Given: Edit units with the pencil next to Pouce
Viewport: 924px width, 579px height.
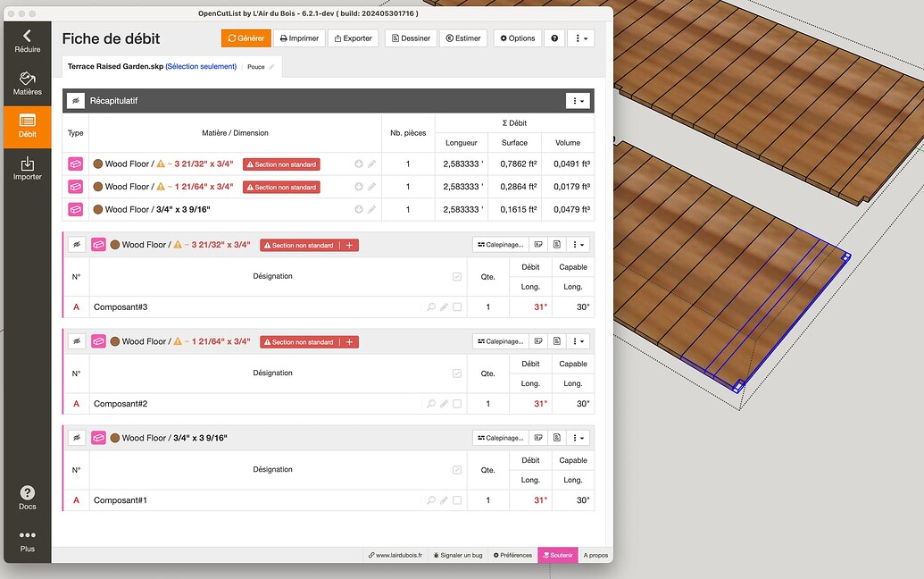Looking at the screenshot, I should (271, 66).
